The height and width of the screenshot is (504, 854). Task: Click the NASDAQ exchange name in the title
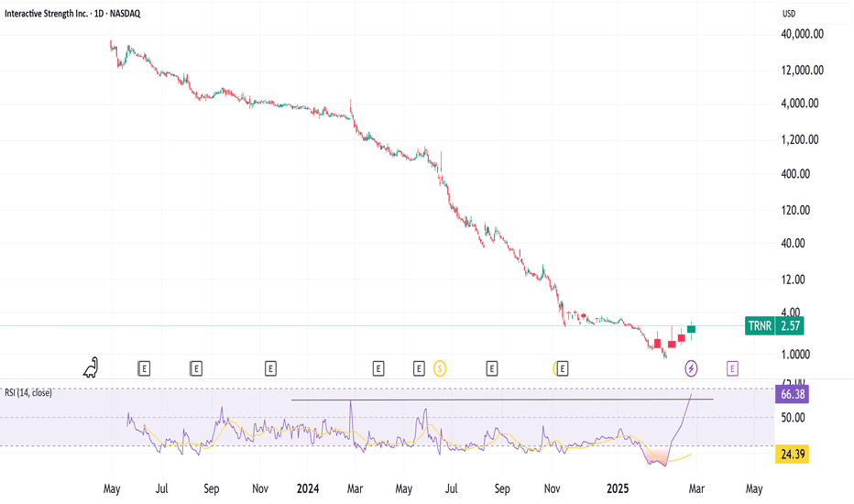[x=125, y=14]
